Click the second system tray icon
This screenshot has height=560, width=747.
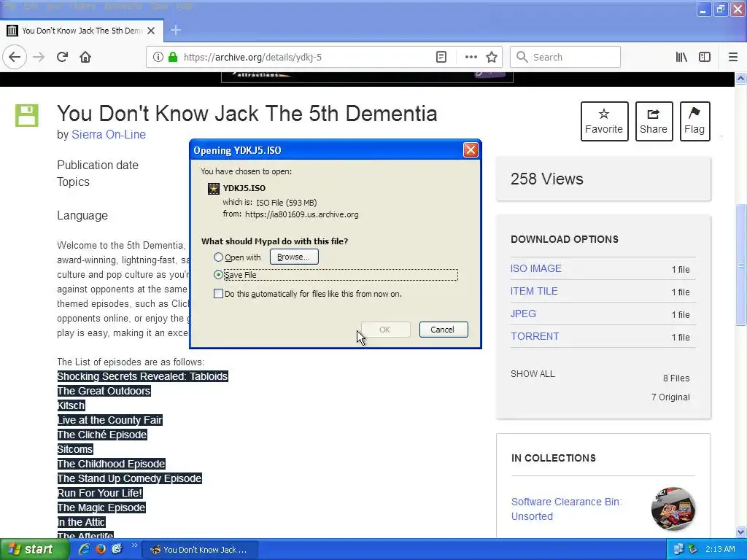693,550
